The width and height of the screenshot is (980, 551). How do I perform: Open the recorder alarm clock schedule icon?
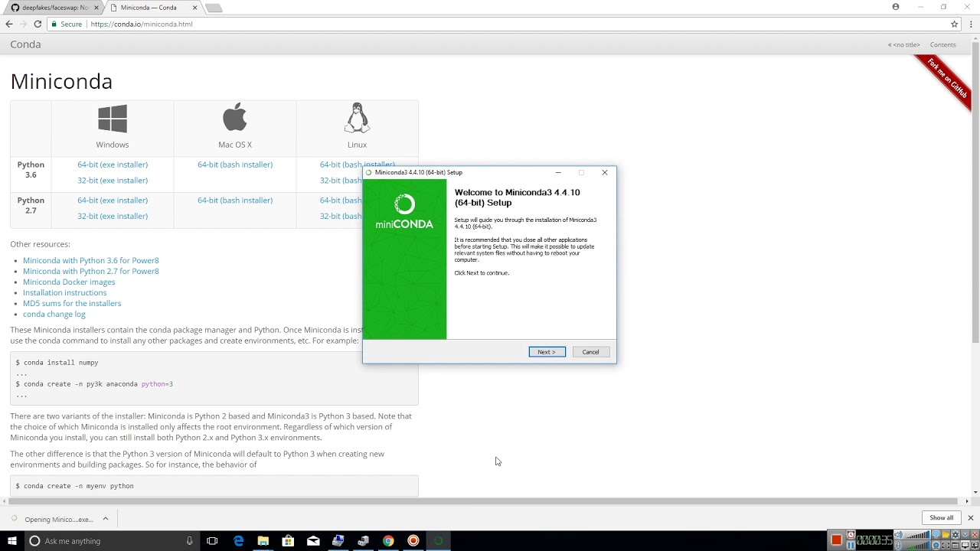[x=851, y=534]
